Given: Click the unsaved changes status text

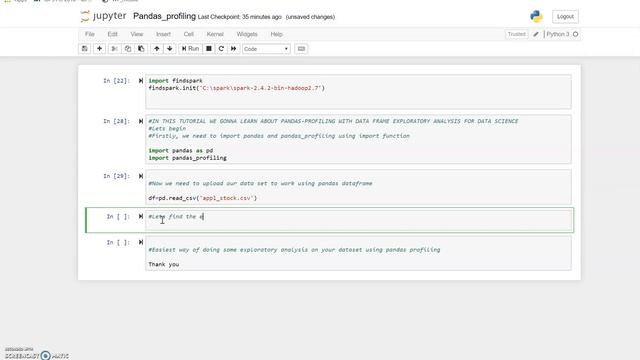Looking at the screenshot, I should [310, 17].
